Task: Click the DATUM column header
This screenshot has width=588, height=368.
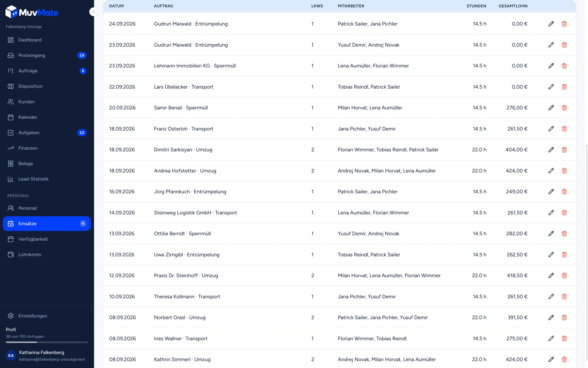Action: [x=116, y=6]
